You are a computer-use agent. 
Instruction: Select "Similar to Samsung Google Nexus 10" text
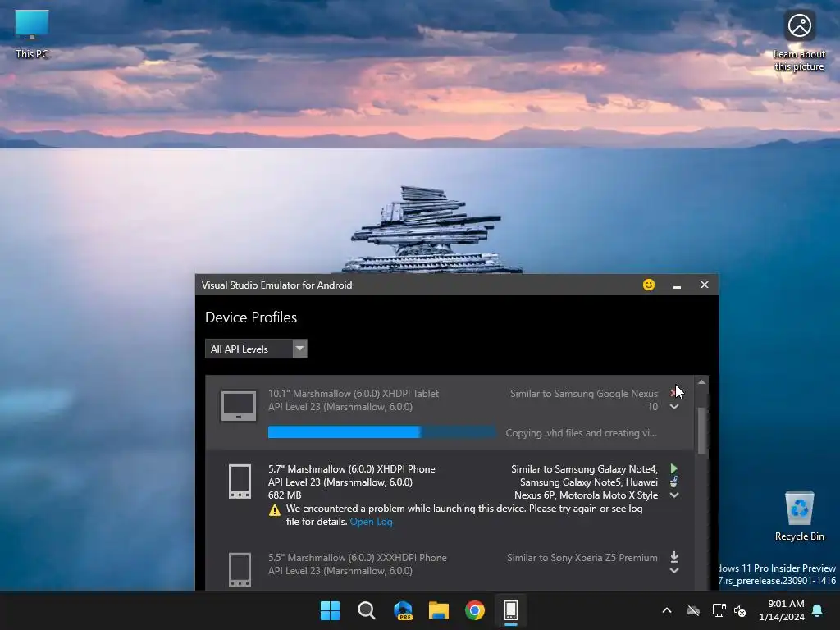click(584, 400)
